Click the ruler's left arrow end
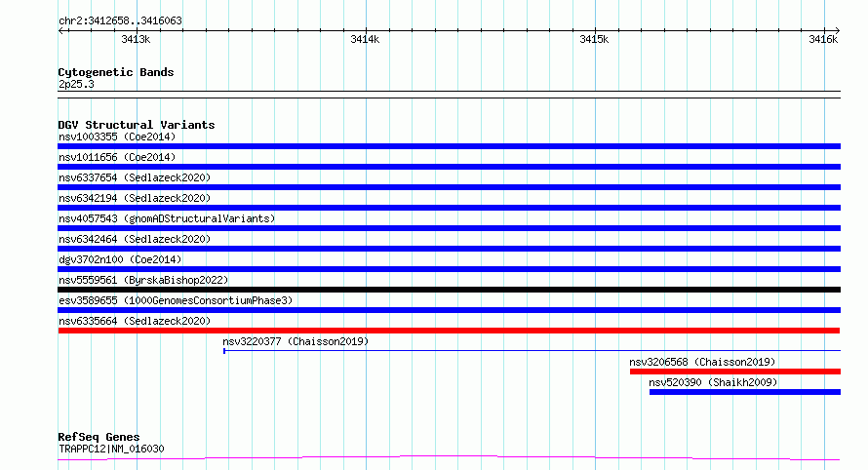This screenshot has width=868, height=470. (60, 31)
